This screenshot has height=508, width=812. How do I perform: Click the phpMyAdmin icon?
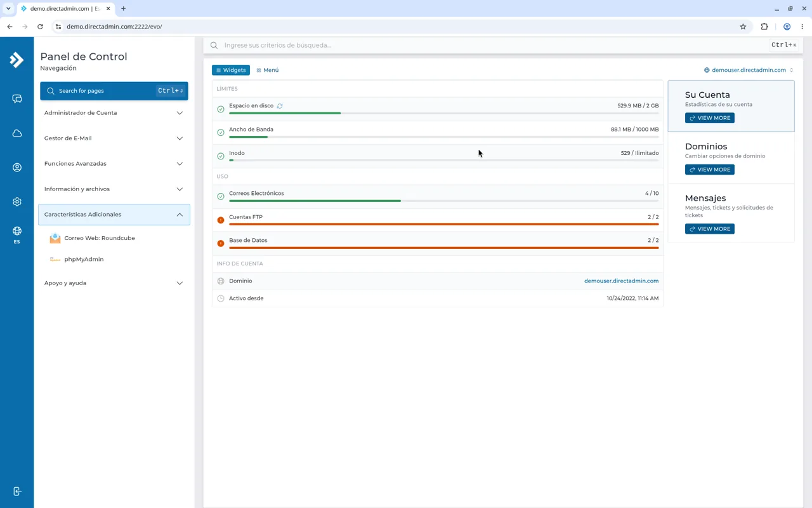point(55,260)
